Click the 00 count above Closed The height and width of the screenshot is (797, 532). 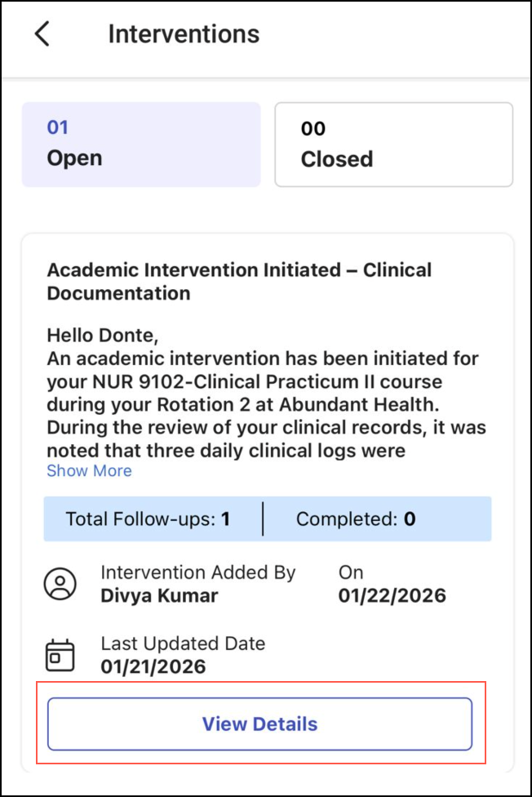pos(313,128)
